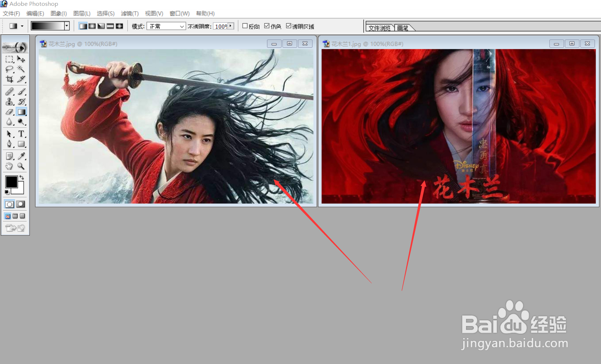Open the 视图(V) menu
Screen dimensions: 601x364
tap(154, 13)
